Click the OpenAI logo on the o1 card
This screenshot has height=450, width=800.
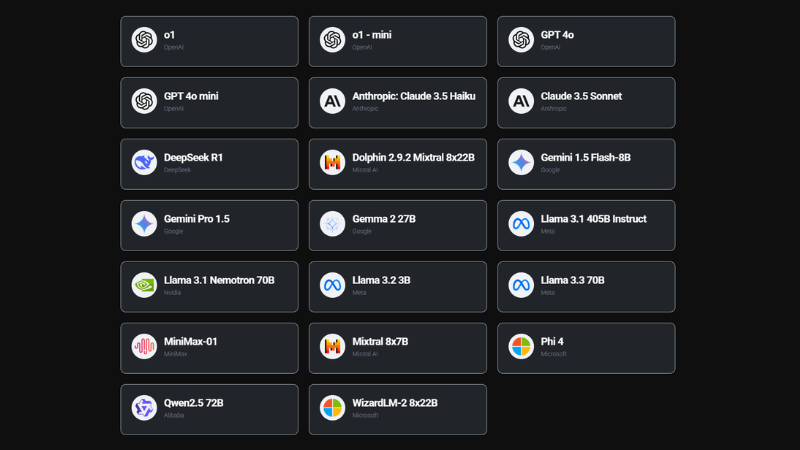144,40
